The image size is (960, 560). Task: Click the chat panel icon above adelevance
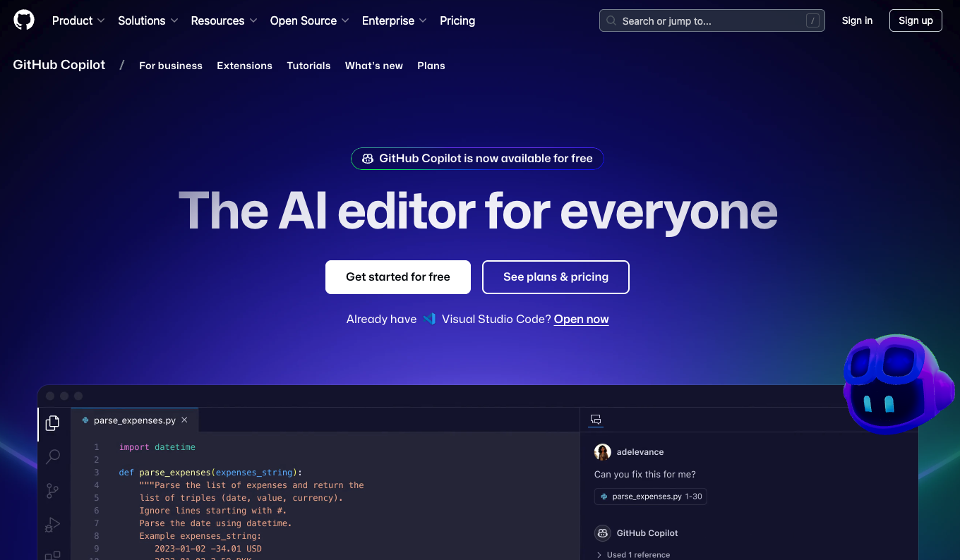coord(596,420)
